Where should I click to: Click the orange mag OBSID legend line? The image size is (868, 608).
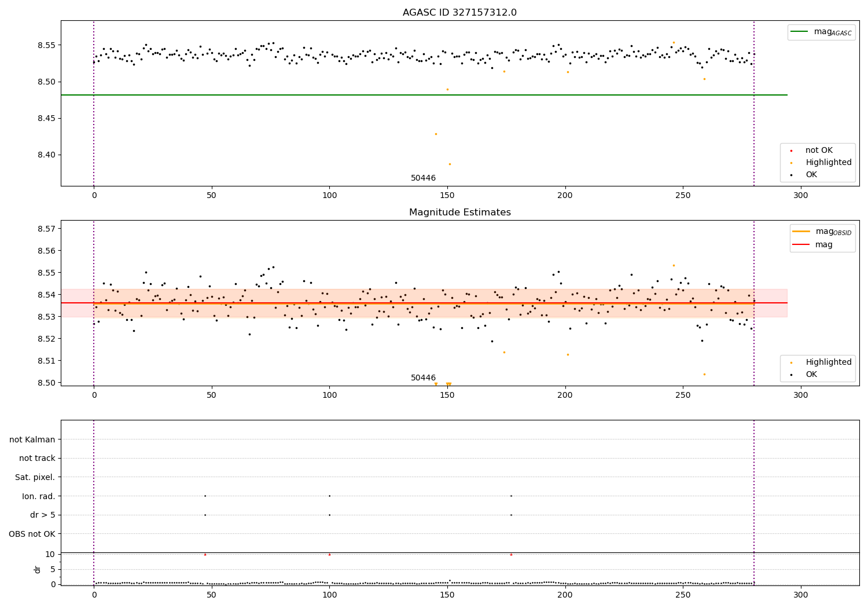point(801,232)
